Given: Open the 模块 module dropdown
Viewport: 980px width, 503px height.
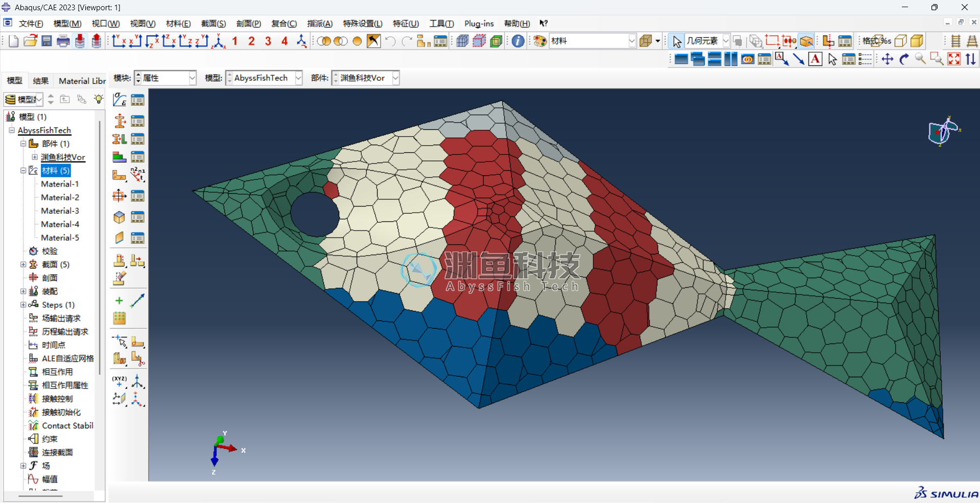Looking at the screenshot, I should 165,78.
